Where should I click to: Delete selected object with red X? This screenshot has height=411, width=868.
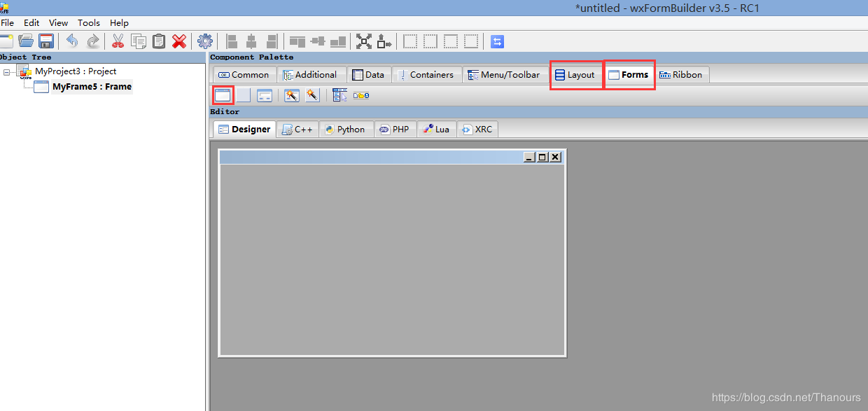pyautogui.click(x=179, y=41)
